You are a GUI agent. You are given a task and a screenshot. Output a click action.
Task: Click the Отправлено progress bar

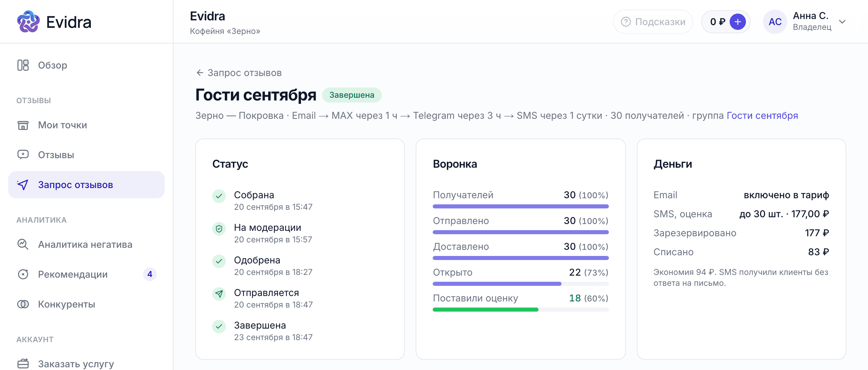[x=521, y=232]
